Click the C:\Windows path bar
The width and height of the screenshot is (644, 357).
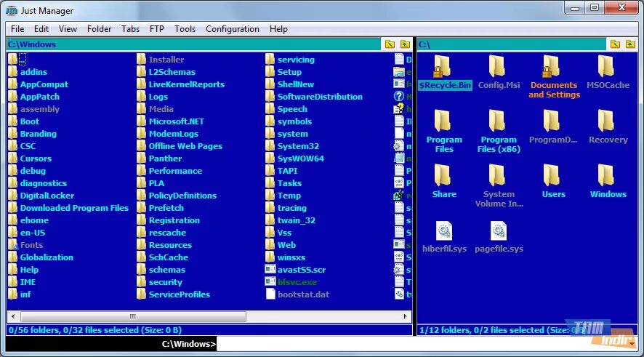tap(193, 44)
